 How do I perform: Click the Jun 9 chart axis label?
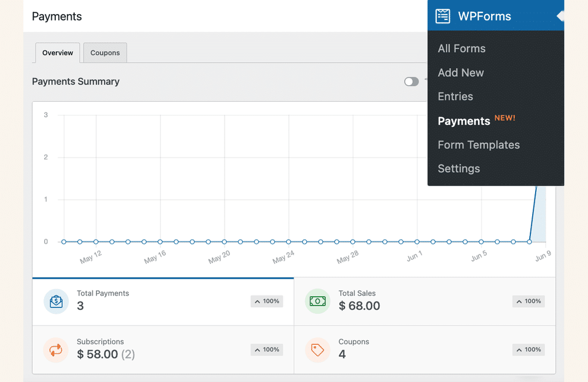pyautogui.click(x=543, y=256)
